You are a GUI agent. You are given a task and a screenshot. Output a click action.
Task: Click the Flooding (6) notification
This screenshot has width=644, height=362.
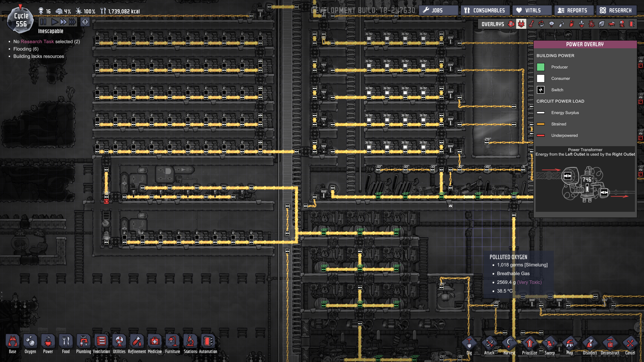click(26, 49)
